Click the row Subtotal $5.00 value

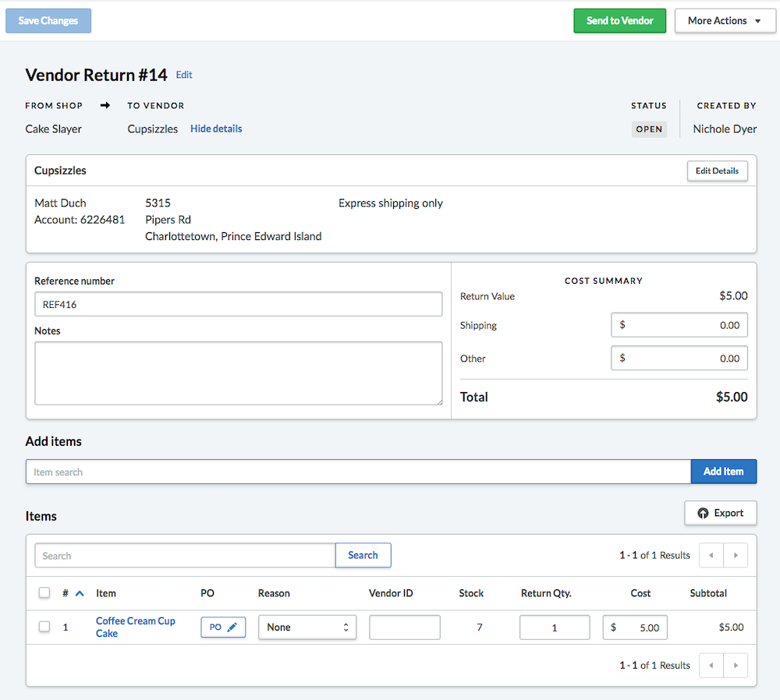pos(732,627)
